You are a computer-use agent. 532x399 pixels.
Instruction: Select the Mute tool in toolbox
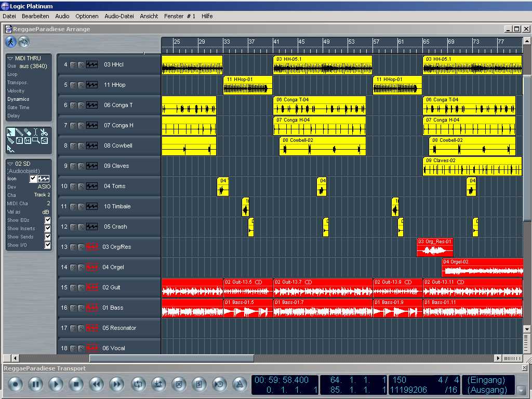coord(28,140)
